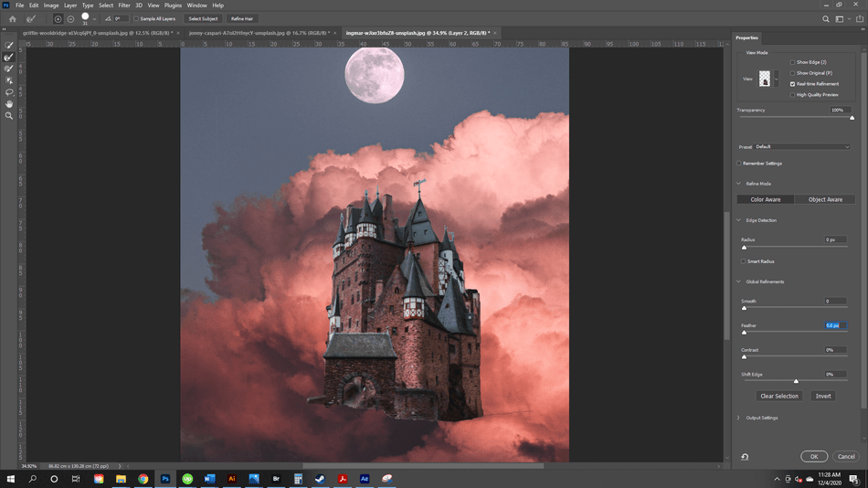This screenshot has height=488, width=868.
Task: Select the Zoom tool
Action: pos(9,115)
